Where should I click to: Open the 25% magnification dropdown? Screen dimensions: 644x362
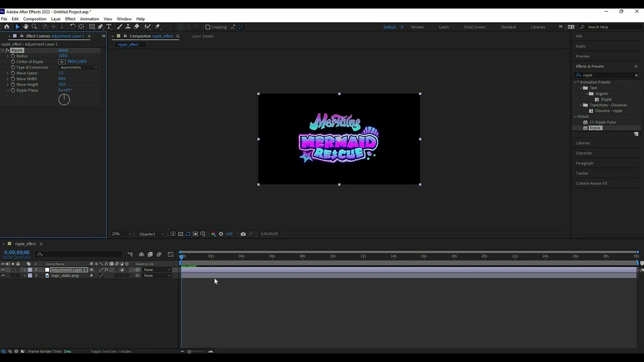click(122, 234)
